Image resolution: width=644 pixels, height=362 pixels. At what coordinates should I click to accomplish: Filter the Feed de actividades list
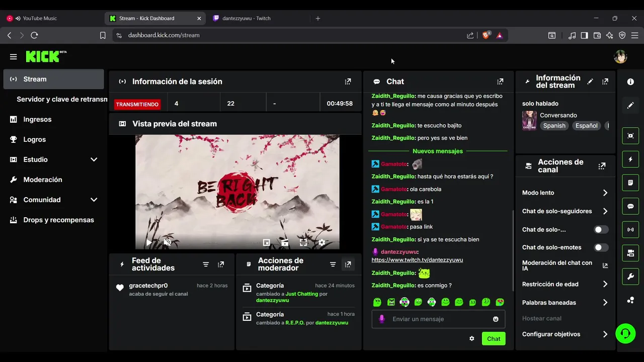point(206,264)
